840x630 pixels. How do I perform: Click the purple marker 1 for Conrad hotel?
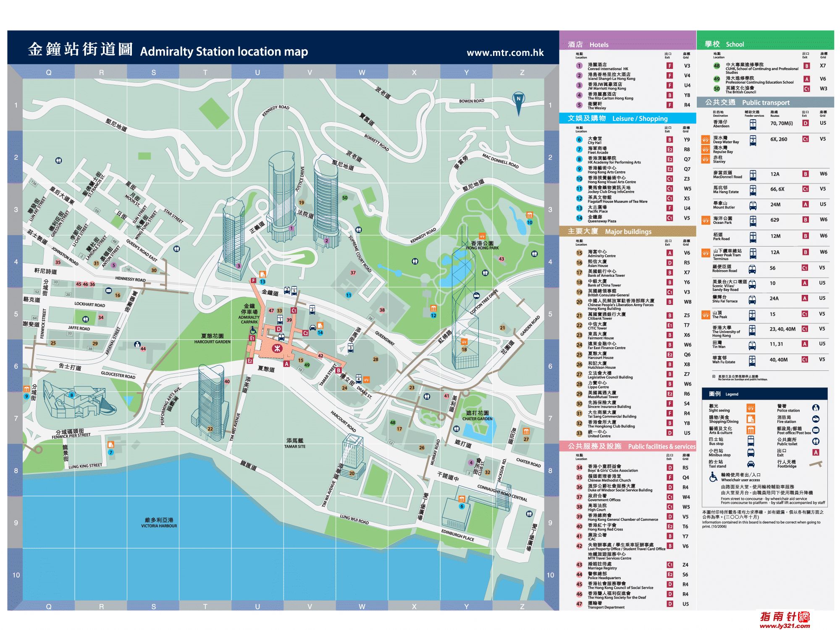[291, 228]
